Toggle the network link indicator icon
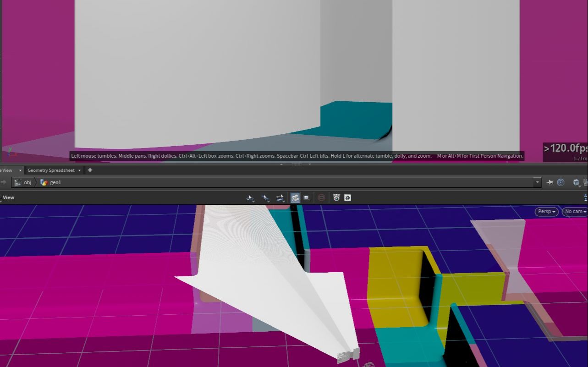The height and width of the screenshot is (367, 588). [x=560, y=182]
